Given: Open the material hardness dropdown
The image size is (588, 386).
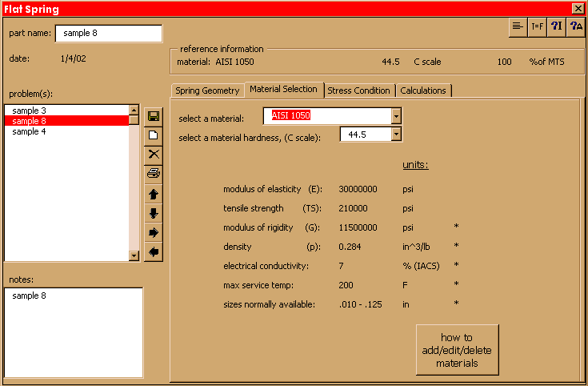Looking at the screenshot, I should coord(396,135).
